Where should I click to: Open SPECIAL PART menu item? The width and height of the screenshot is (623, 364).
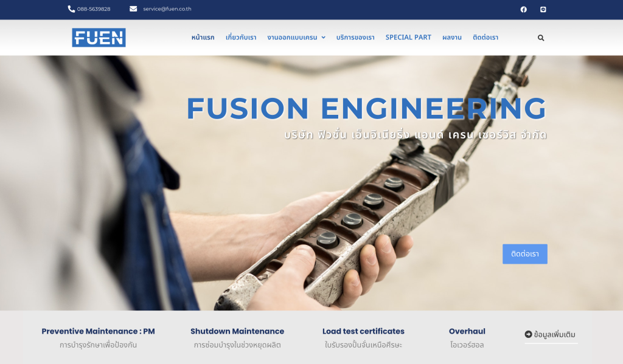(408, 37)
